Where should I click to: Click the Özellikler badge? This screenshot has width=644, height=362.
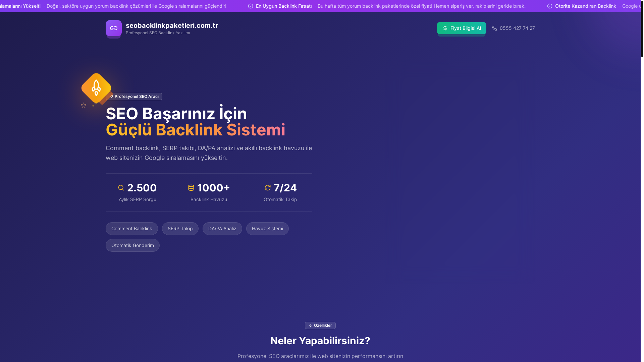tap(320, 325)
